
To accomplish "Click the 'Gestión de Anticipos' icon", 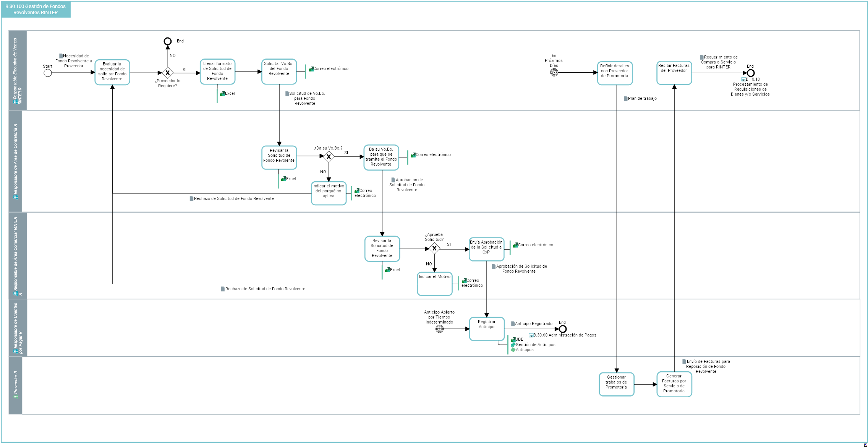I will (513, 345).
